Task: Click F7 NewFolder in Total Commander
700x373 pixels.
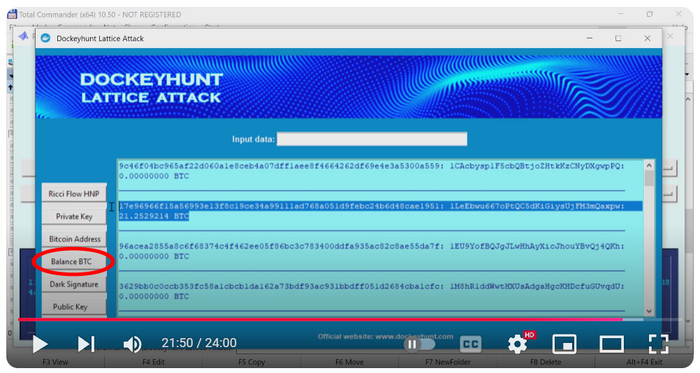Action: [448, 362]
